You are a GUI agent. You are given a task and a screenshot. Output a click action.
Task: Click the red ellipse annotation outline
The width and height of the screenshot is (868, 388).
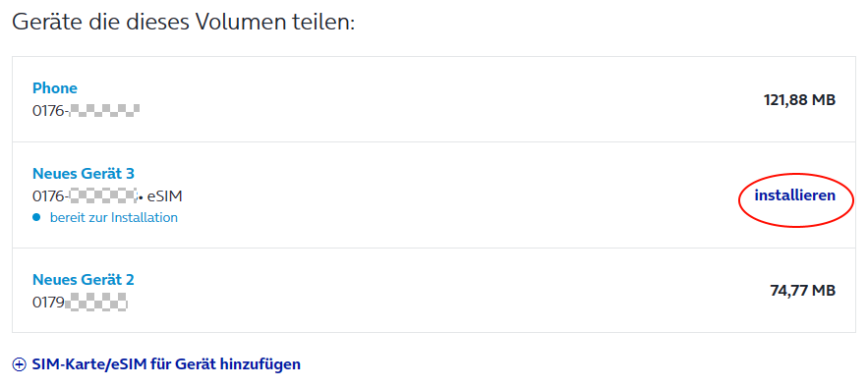tap(795, 199)
